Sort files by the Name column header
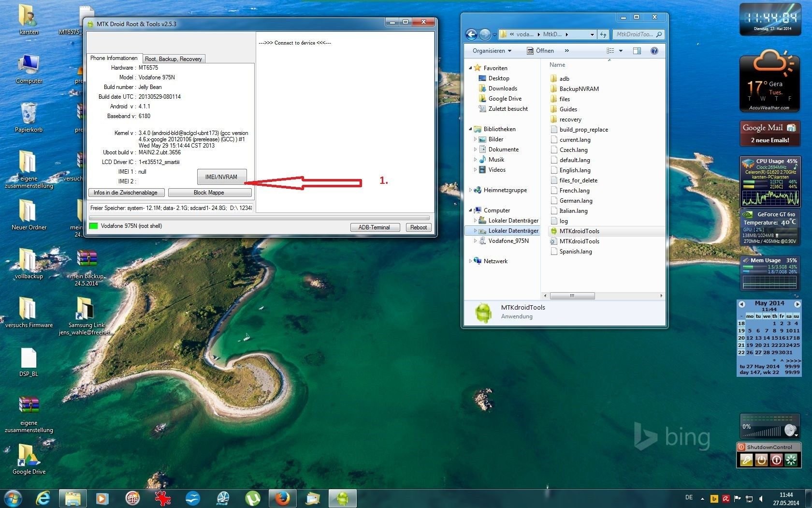This screenshot has height=508, width=812. (557, 65)
